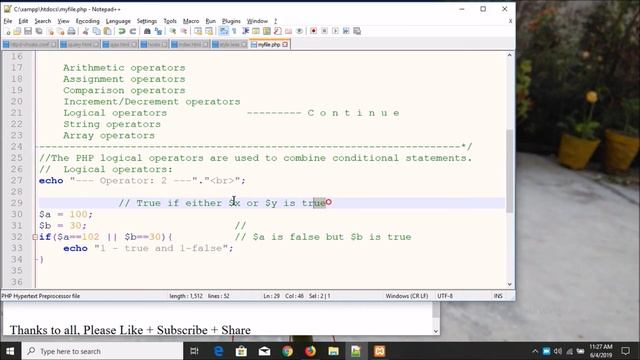Open the Language menu
Viewport: 640px width, 360px height.
click(x=118, y=21)
